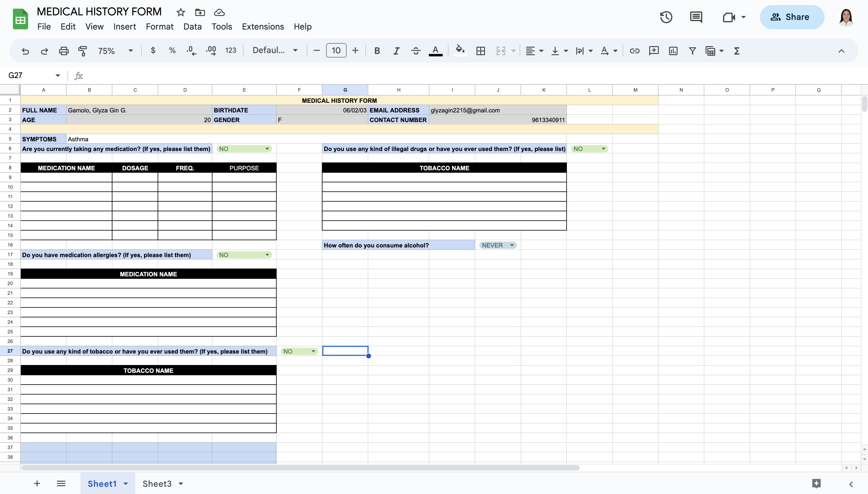The height and width of the screenshot is (494, 868).
Task: Open version history clock icon
Action: point(666,17)
